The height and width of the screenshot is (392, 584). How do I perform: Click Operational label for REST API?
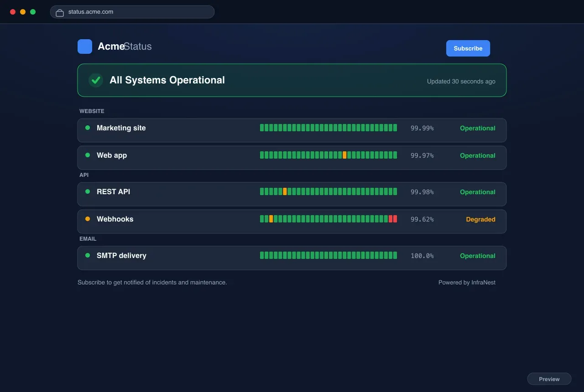tap(478, 192)
